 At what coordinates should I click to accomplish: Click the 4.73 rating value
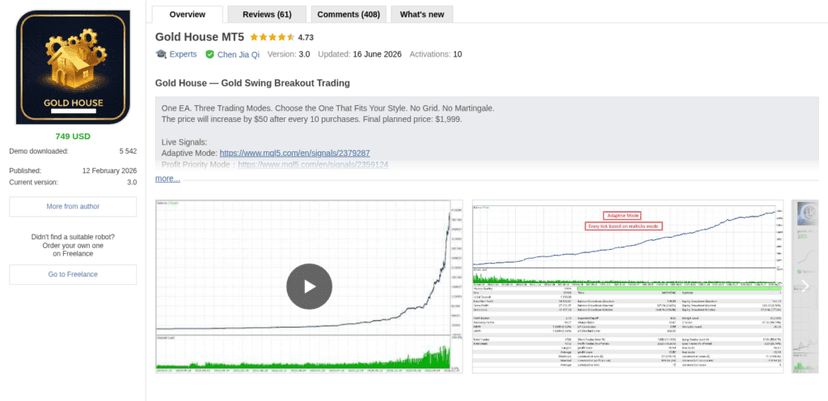tap(306, 38)
